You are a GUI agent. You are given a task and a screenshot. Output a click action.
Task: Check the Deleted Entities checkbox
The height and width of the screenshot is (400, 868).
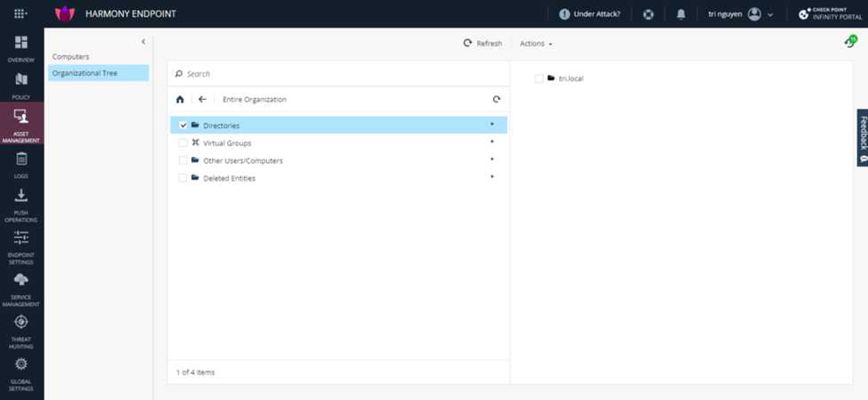pos(183,178)
